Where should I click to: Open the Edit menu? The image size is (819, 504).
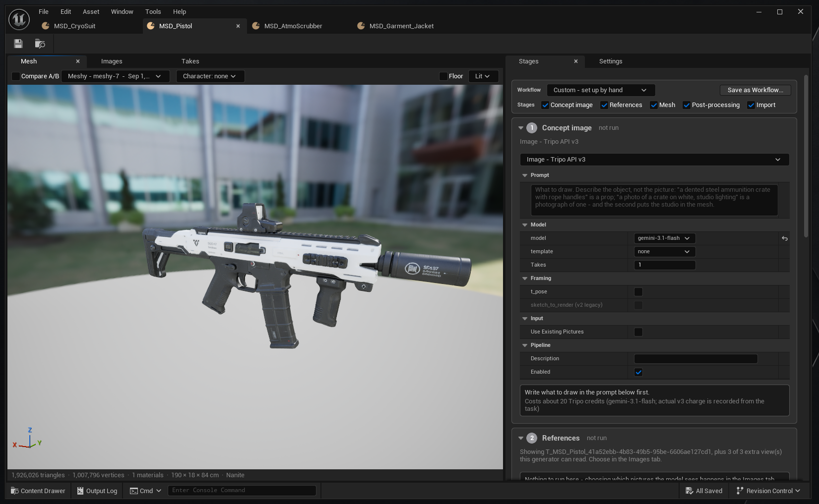pos(65,11)
